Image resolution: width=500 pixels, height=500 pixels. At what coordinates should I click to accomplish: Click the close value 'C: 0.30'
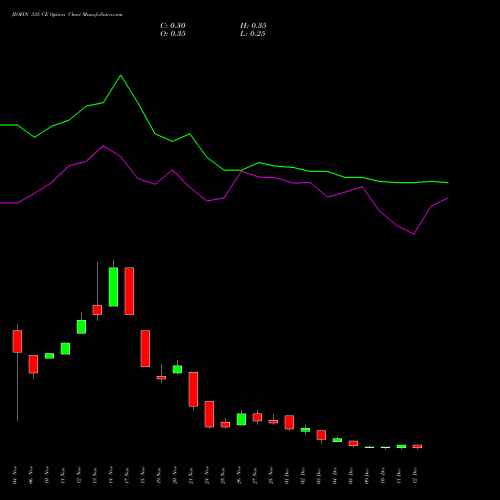(x=173, y=26)
